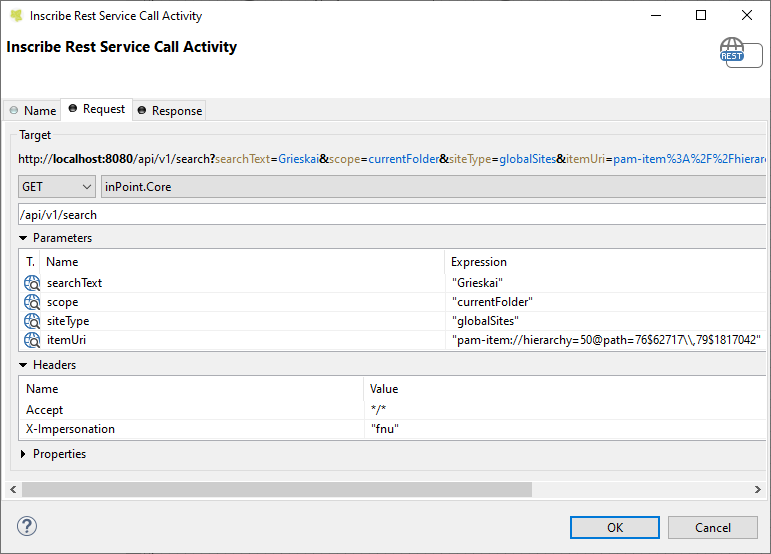Confirm with the OK button
The height and width of the screenshot is (554, 771).
(x=615, y=527)
